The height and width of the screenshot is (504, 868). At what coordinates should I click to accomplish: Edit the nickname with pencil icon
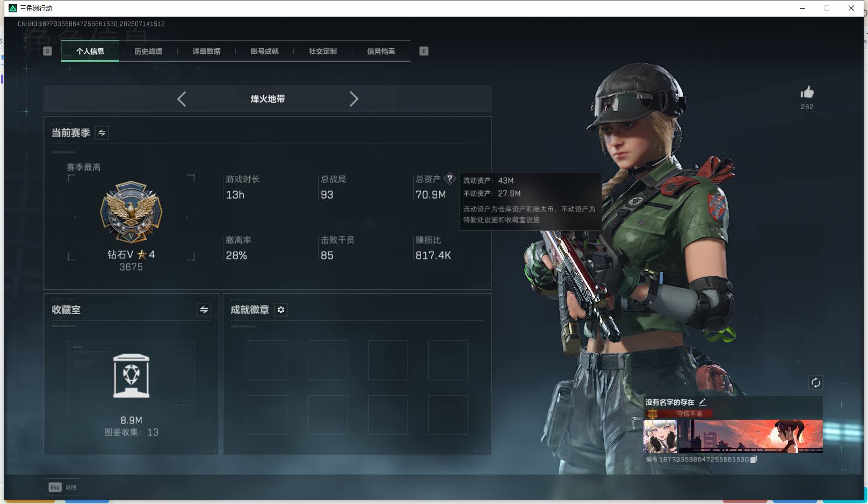tap(702, 401)
